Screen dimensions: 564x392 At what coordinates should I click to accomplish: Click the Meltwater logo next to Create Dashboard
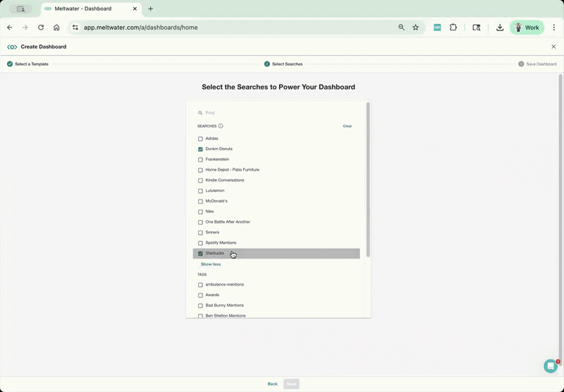click(12, 47)
